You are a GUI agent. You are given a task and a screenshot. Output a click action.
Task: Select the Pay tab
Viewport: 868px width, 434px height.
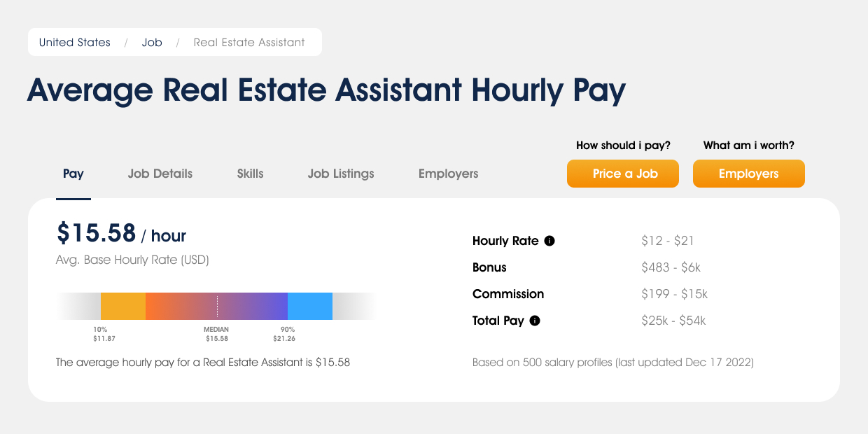point(73,174)
